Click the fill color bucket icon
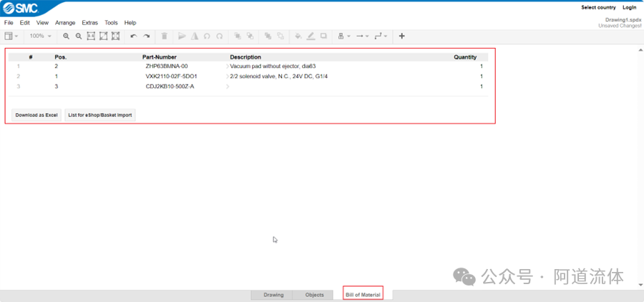 [x=298, y=36]
